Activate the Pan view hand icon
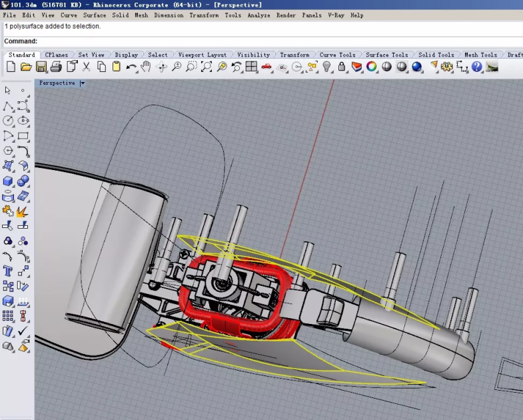Image resolution: width=523 pixels, height=420 pixels. pyautogui.click(x=146, y=67)
